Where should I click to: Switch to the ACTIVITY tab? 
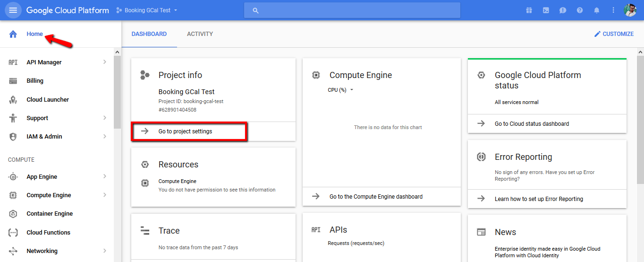click(x=200, y=34)
